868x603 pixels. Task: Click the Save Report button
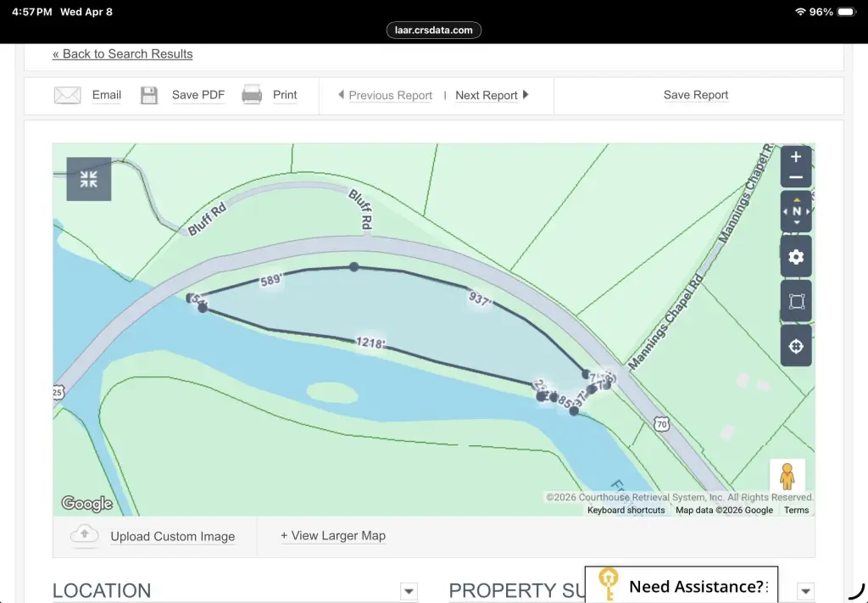tap(695, 95)
